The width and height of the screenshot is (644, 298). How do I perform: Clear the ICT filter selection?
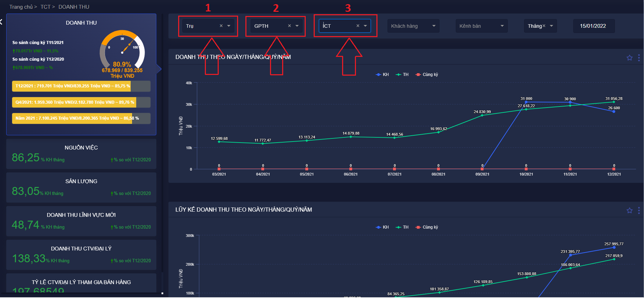point(358,26)
